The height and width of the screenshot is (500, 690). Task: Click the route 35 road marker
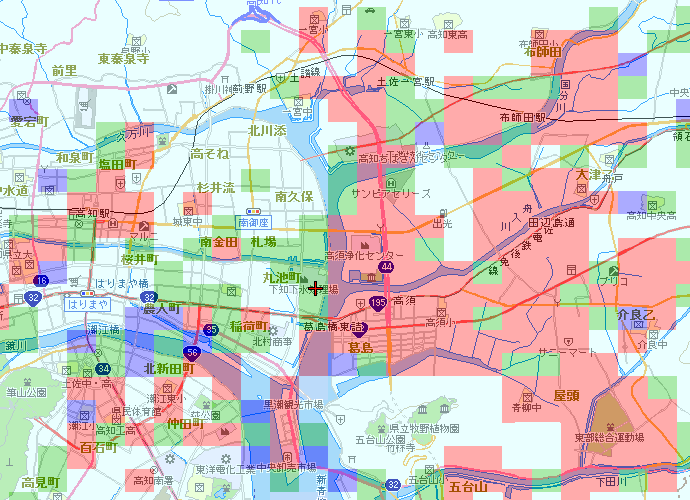[x=211, y=329]
